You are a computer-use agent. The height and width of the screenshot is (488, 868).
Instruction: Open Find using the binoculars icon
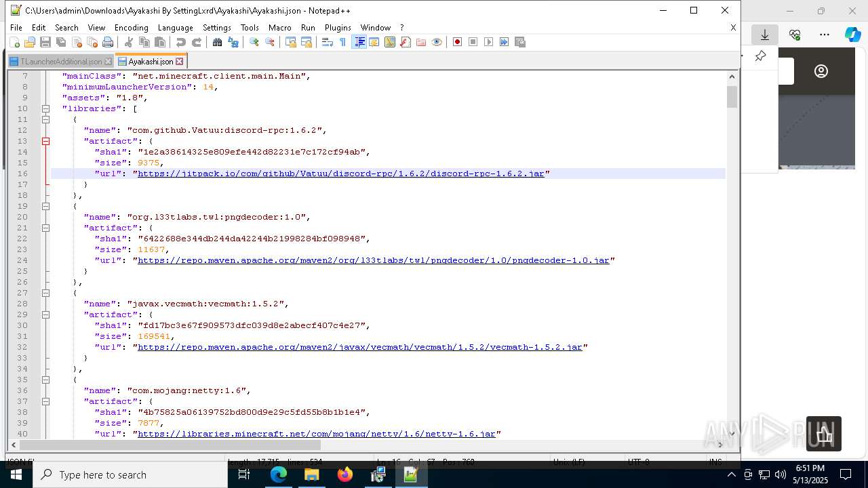(x=218, y=42)
